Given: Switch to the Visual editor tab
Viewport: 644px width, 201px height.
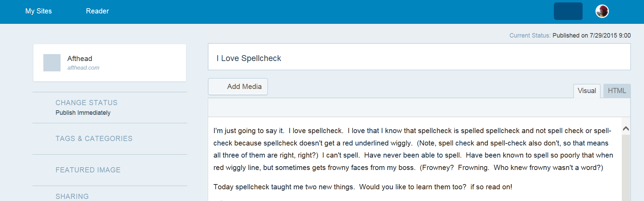Looking at the screenshot, I should click(587, 91).
